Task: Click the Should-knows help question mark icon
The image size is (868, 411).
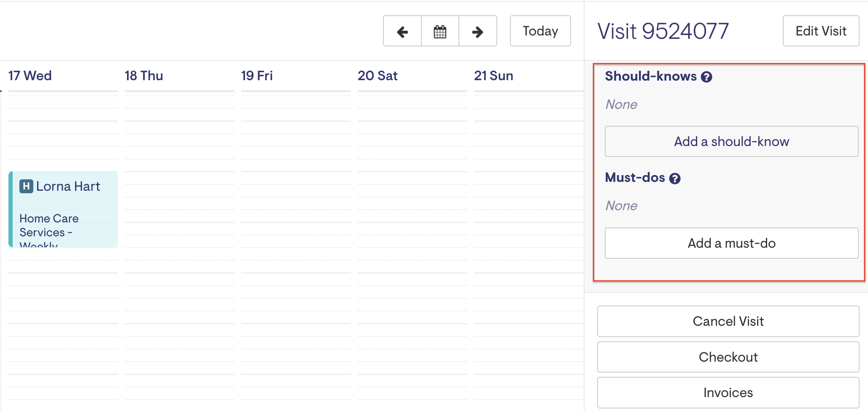Action: (706, 77)
